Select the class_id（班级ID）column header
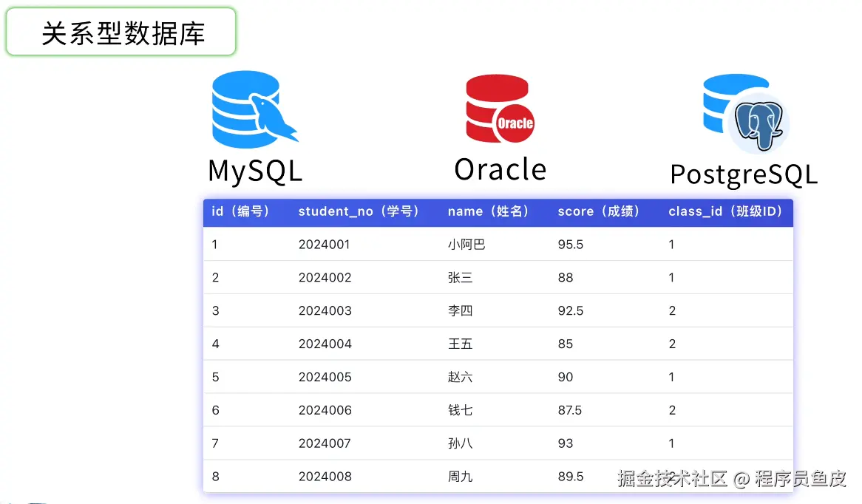Screen dimensions: 862x504 click(x=726, y=211)
